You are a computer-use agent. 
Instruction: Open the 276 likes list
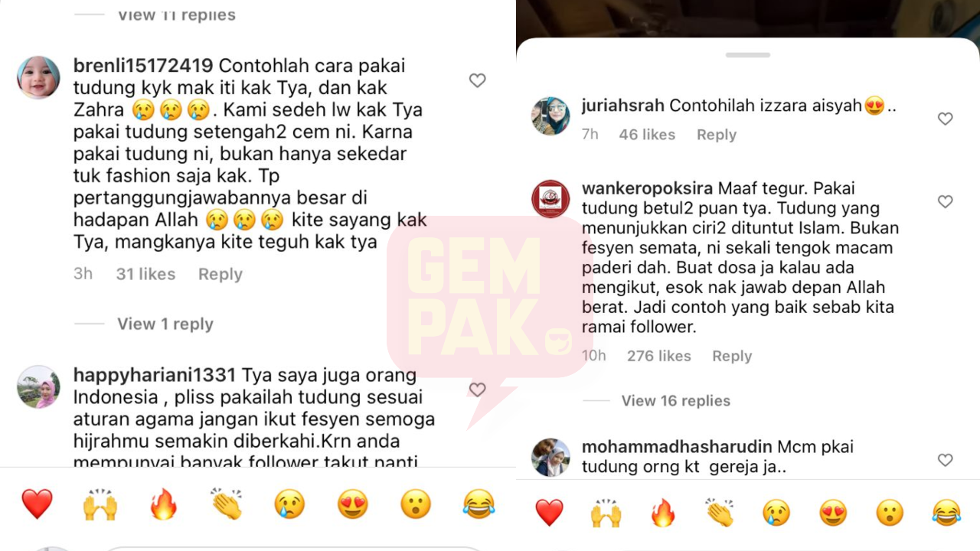pyautogui.click(x=659, y=356)
